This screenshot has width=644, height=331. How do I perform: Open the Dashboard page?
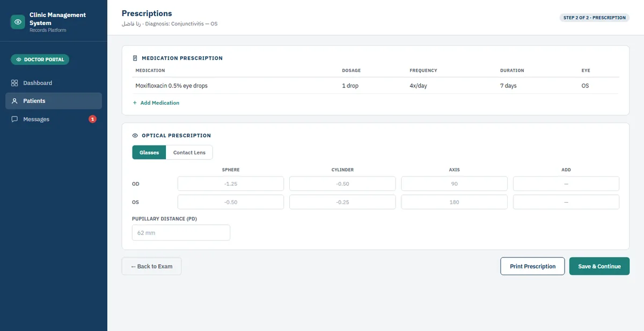coord(54,83)
